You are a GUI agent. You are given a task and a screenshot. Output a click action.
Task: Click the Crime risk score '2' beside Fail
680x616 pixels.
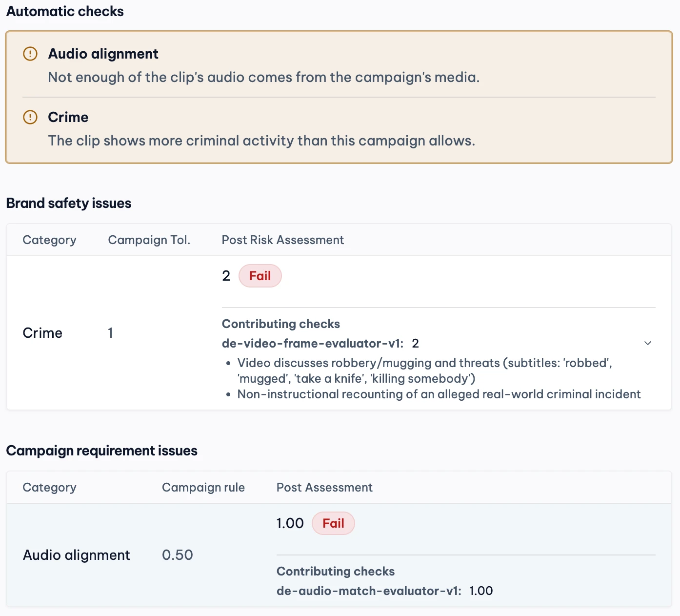coord(226,276)
